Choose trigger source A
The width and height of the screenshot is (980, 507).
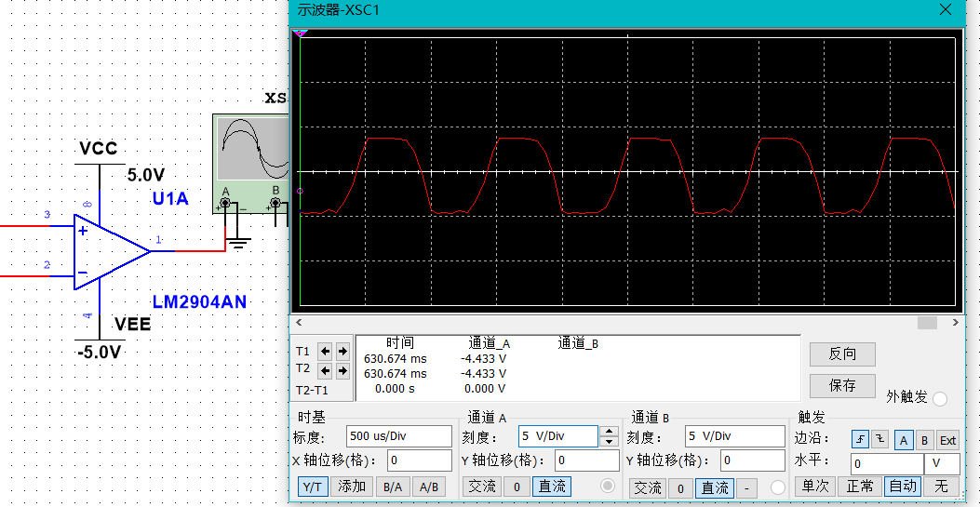point(903,440)
